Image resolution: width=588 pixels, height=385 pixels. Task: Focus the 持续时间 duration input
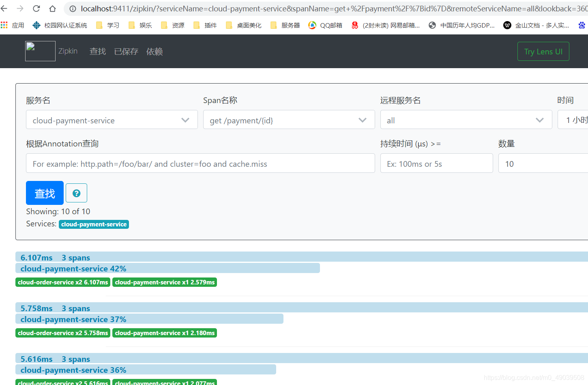[436, 163]
